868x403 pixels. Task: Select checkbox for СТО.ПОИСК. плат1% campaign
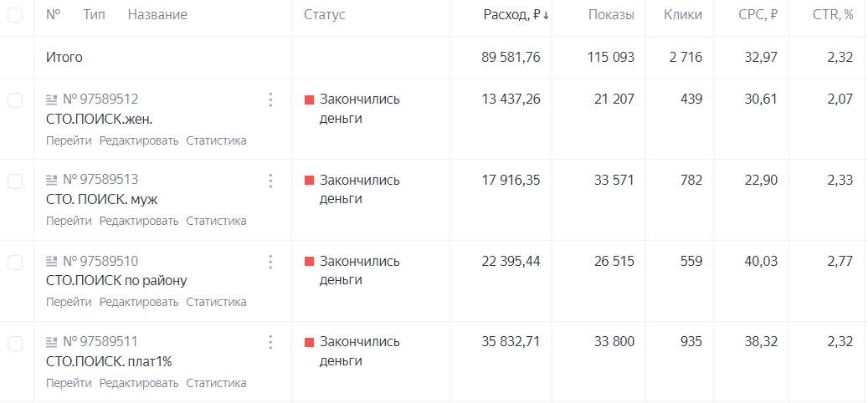(15, 344)
